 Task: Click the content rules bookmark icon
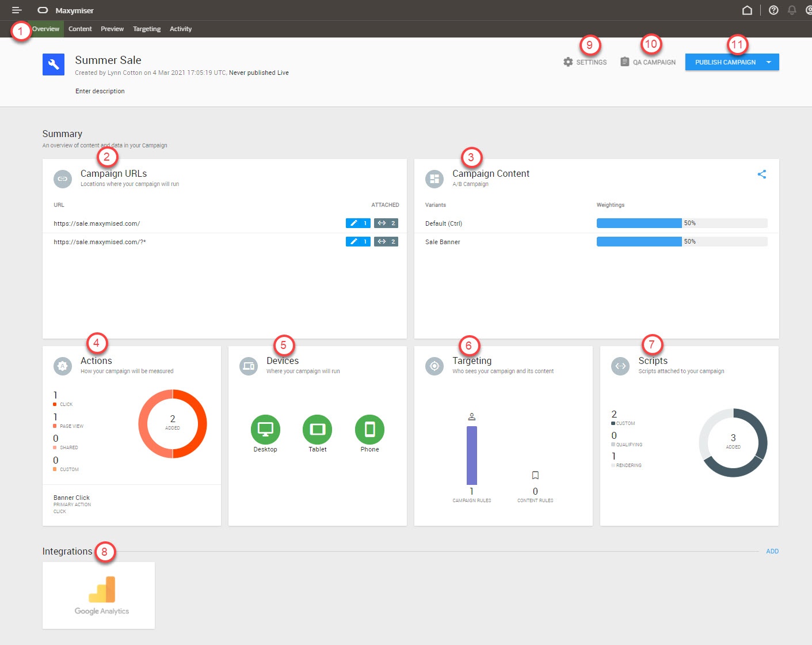coord(535,475)
